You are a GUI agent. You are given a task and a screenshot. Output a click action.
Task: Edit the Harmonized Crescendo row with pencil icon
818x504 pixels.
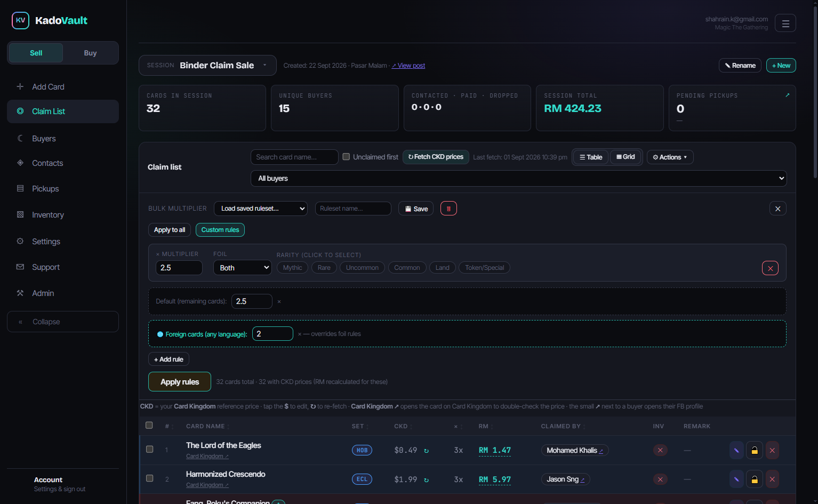pos(736,479)
